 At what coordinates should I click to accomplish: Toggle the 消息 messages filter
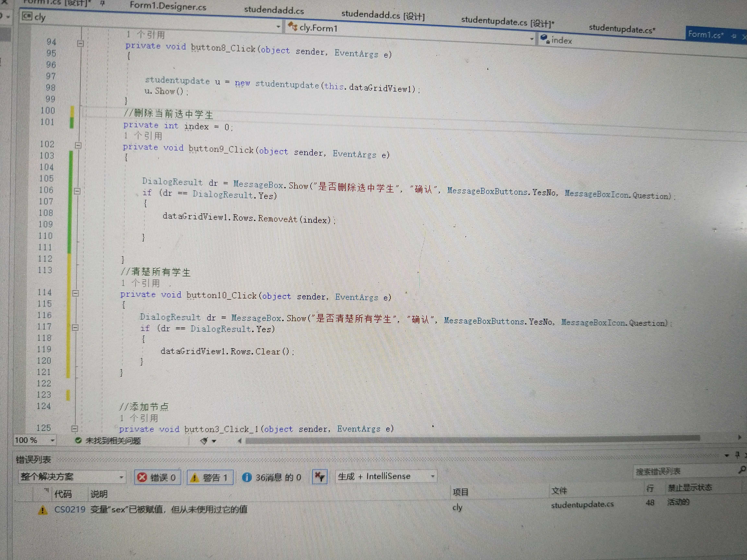pyautogui.click(x=272, y=477)
